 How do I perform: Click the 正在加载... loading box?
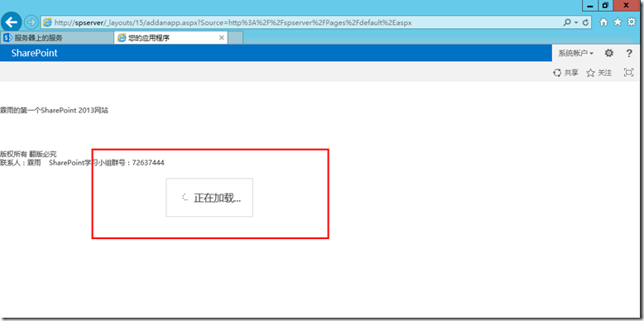click(209, 198)
